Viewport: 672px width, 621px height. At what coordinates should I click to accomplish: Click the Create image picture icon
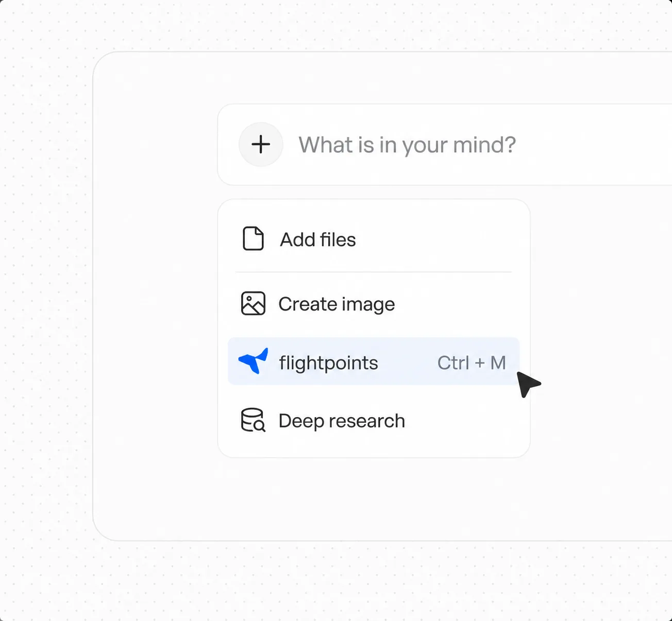253,303
